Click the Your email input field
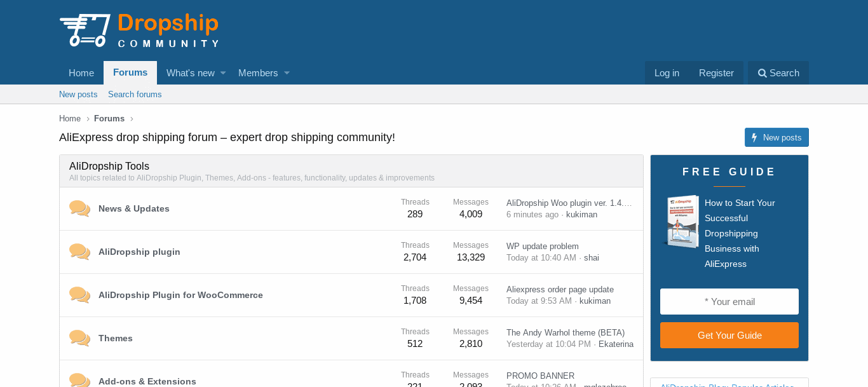Image resolution: width=868 pixels, height=387 pixels. point(729,302)
